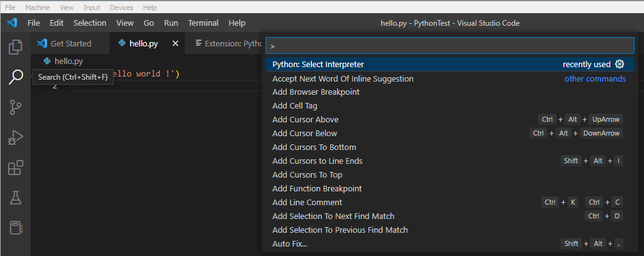
Task: Select Python: Select Interpreter command
Action: point(449,65)
